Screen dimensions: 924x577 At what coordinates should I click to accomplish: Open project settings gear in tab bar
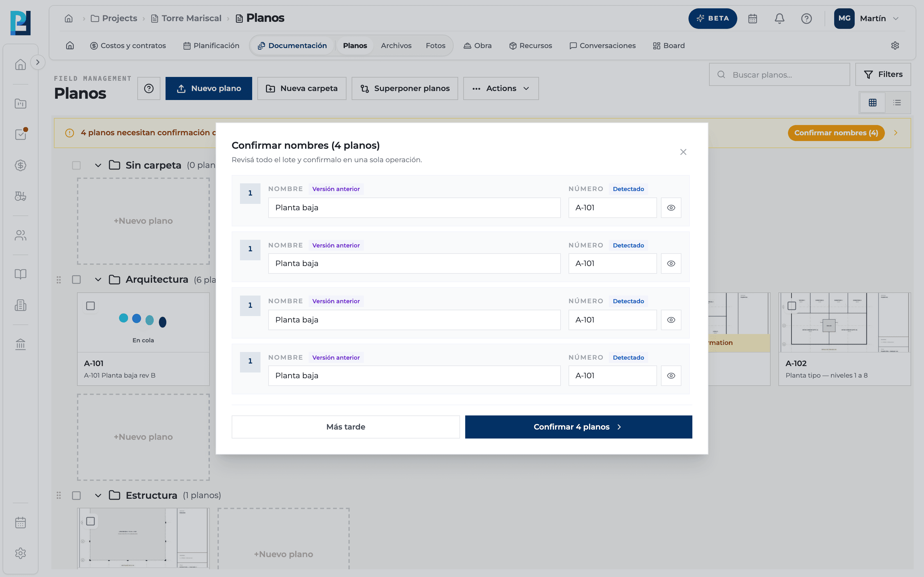point(895,46)
